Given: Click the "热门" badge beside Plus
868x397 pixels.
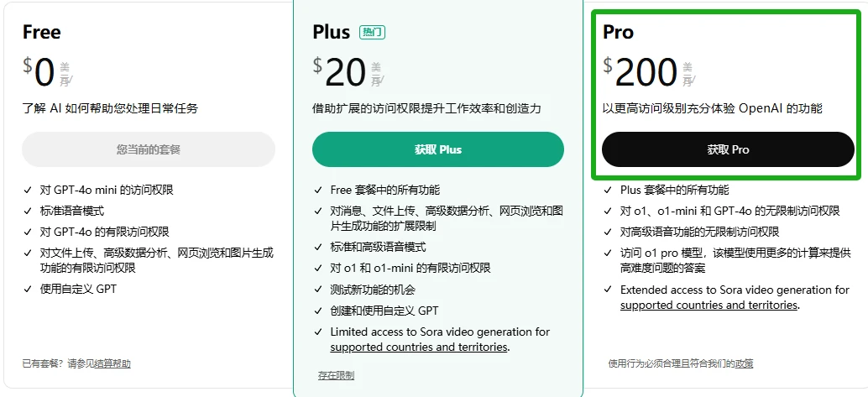Looking at the screenshot, I should [x=372, y=32].
